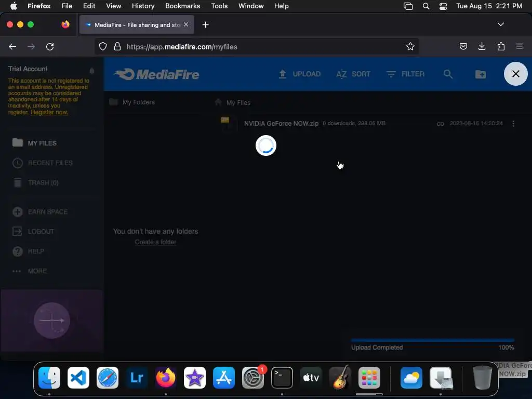Image resolution: width=532 pixels, height=399 pixels.
Task: Open the three-dot menu for NVIDIA GeForce NOW.zip
Action: coord(513,124)
